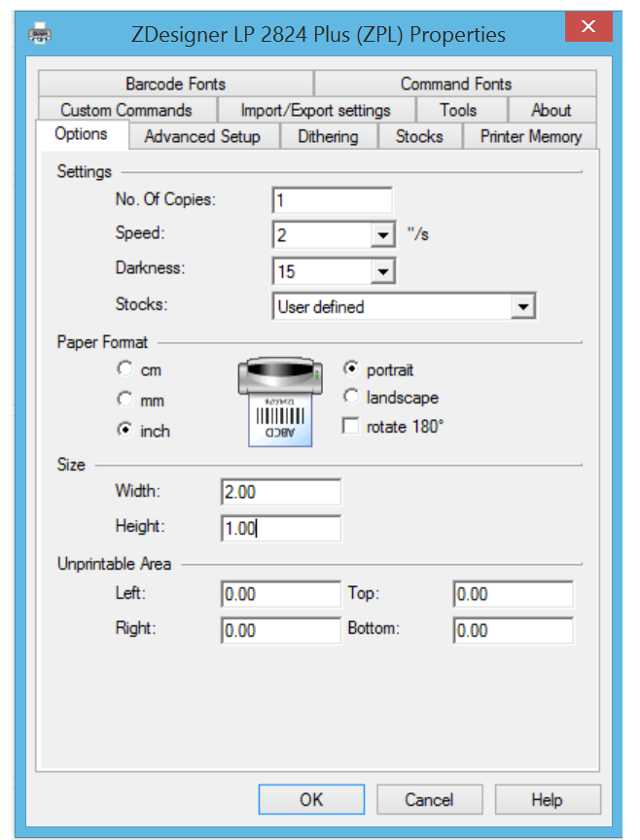This screenshot has width=640, height=840.
Task: Expand the Stocks User defined dropdown
Action: click(524, 307)
